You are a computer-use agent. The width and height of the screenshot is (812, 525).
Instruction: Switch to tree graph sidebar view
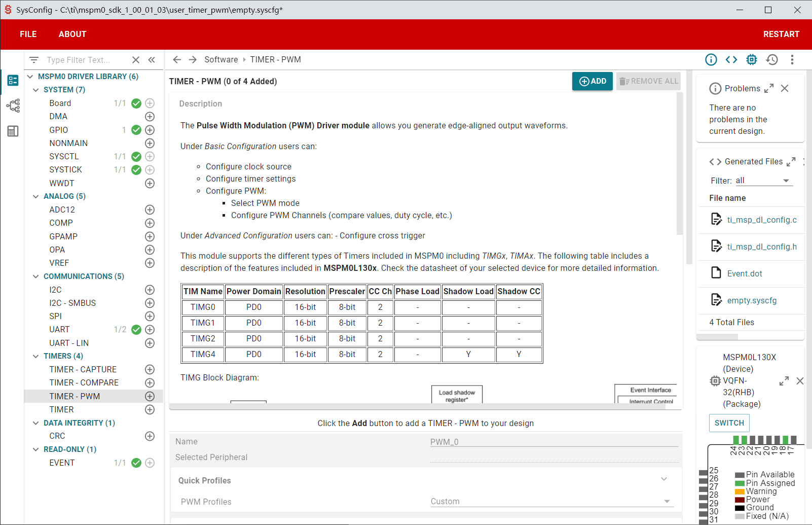13,106
